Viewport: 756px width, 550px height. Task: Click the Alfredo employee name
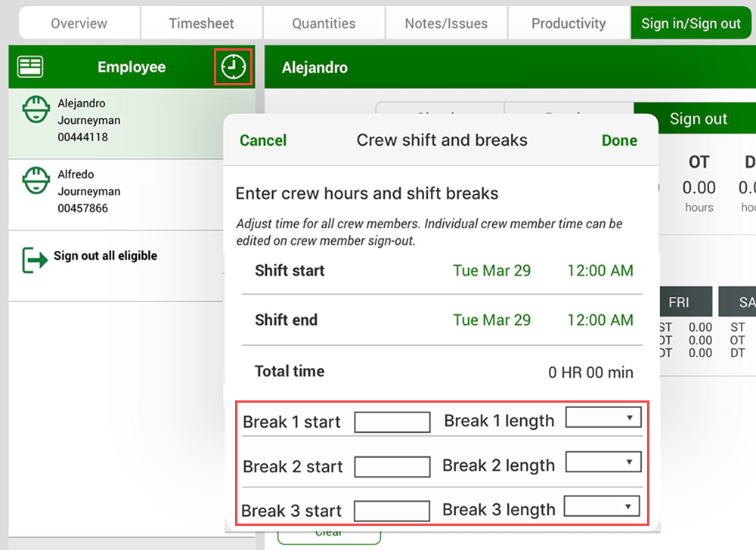pos(76,175)
